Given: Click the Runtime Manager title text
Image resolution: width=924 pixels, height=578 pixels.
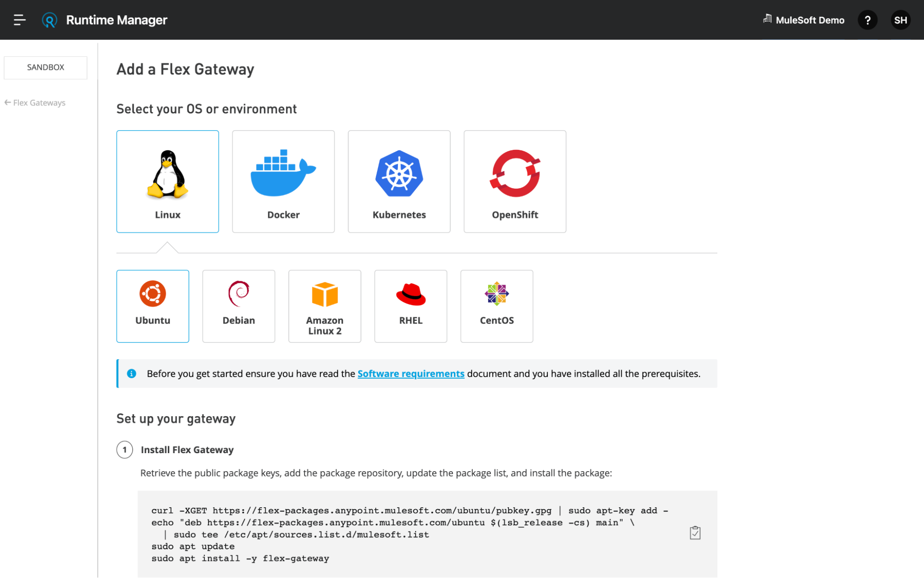Looking at the screenshot, I should click(116, 20).
